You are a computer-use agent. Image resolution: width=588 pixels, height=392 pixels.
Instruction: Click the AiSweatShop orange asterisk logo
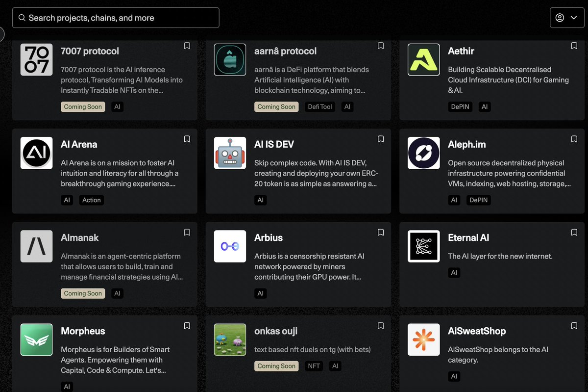423,340
